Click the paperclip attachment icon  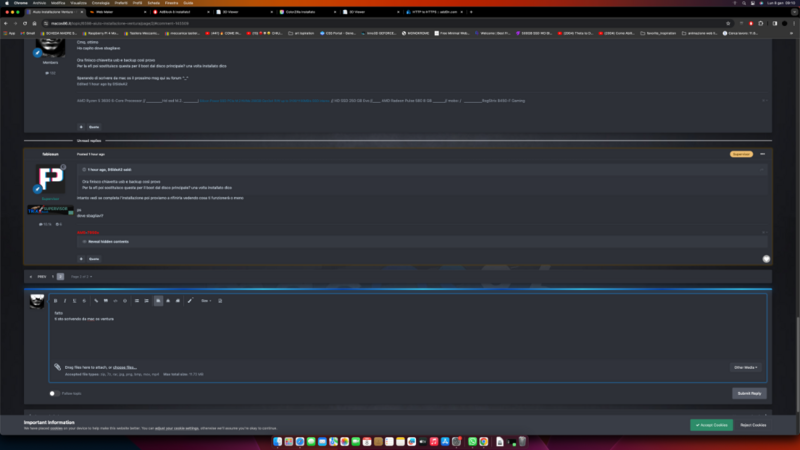point(58,367)
